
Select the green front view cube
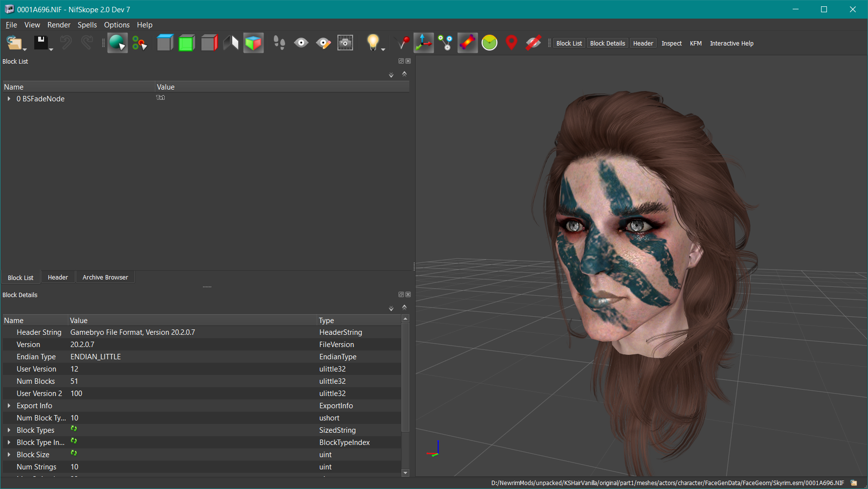coord(186,43)
